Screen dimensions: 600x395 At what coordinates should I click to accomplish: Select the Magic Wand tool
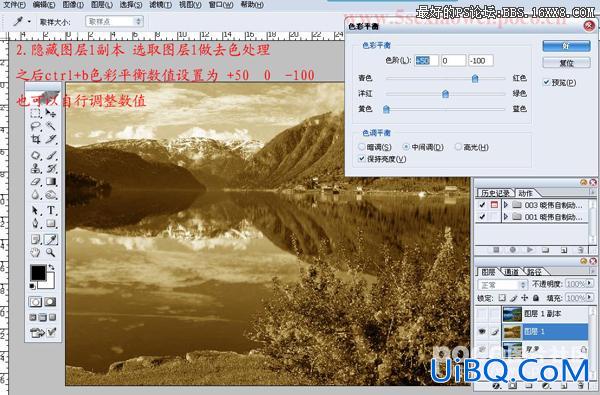click(x=50, y=126)
